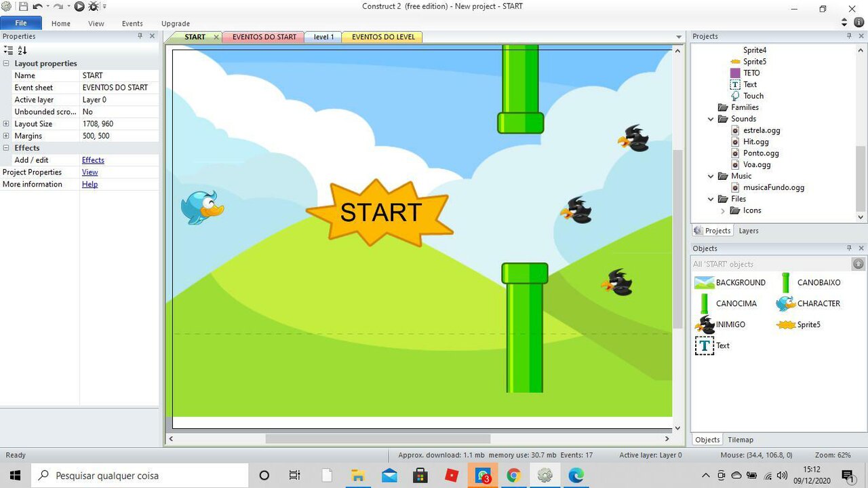Select the Voa.ogg sound file

coord(751,164)
